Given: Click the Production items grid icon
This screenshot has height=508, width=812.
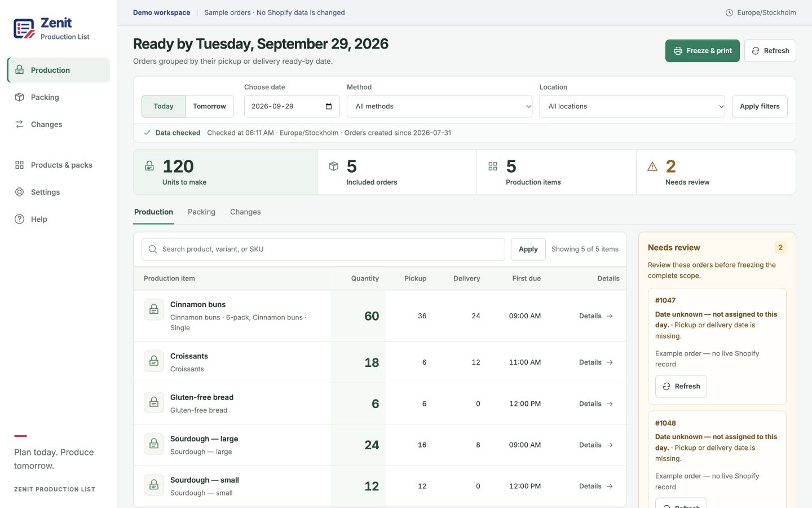Looking at the screenshot, I should [x=493, y=166].
